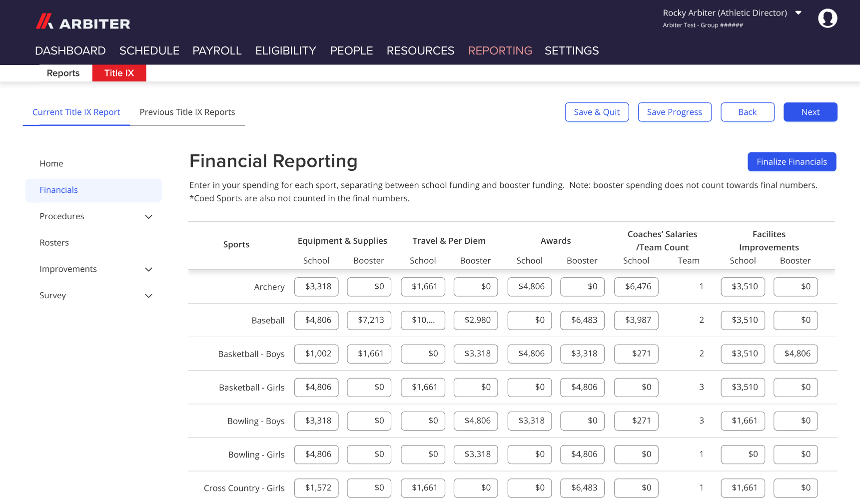The image size is (860, 504).
Task: Open the Rocky Arbiter account dropdown arrow
Action: click(x=798, y=13)
